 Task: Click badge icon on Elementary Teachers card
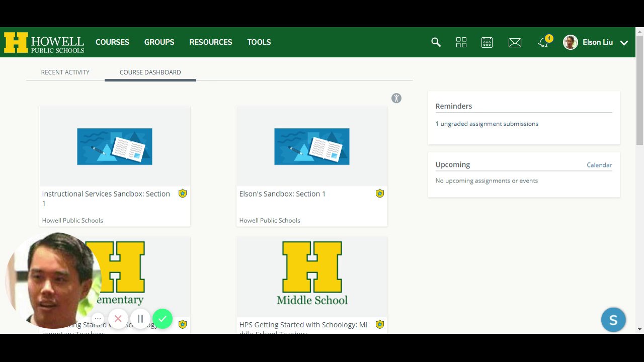tap(183, 325)
